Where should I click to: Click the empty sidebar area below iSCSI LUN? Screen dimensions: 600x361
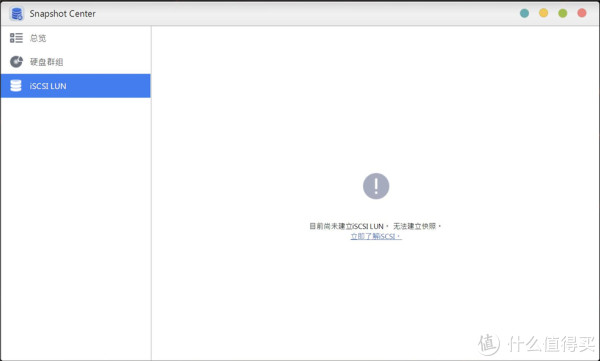pos(76,229)
